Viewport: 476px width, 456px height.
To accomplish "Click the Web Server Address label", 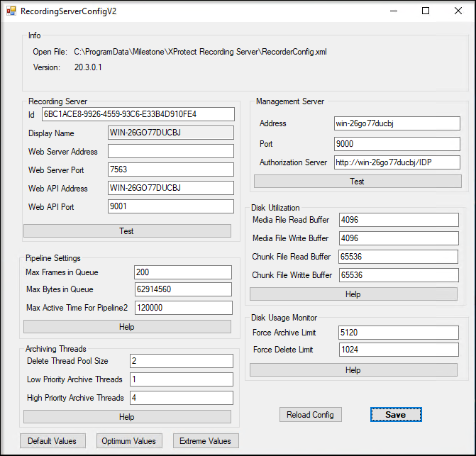I will 63,152.
